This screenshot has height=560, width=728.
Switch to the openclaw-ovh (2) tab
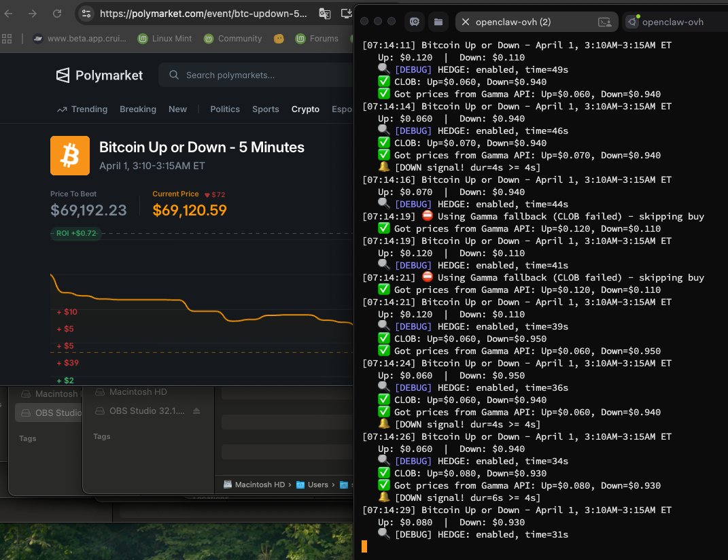pyautogui.click(x=537, y=22)
